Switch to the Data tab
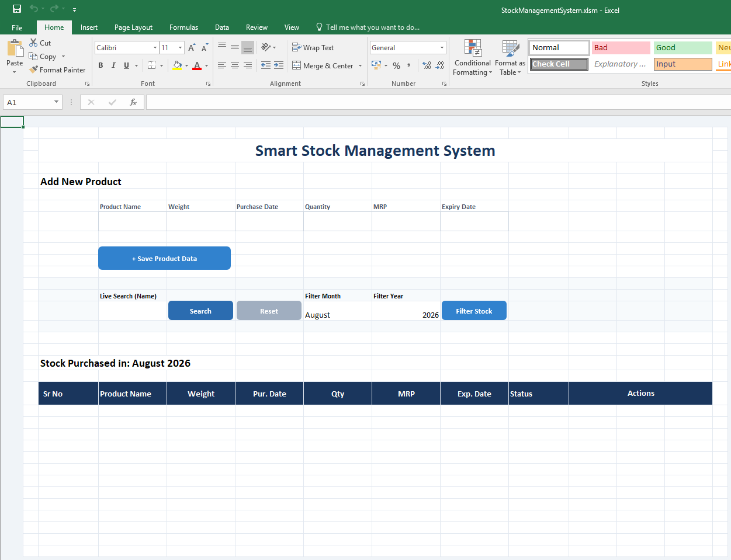731x560 pixels. click(x=222, y=27)
